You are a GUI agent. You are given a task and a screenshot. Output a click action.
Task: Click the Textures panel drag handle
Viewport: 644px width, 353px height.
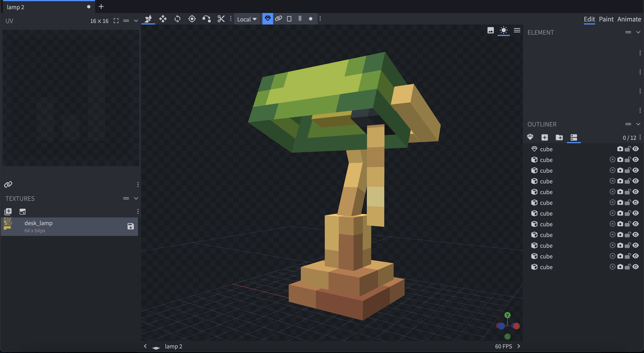(x=126, y=199)
